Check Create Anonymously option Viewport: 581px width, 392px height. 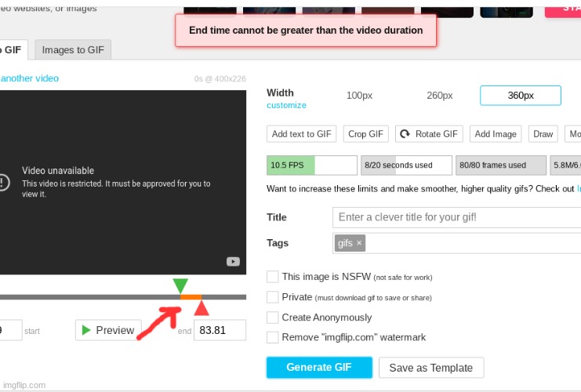(273, 318)
